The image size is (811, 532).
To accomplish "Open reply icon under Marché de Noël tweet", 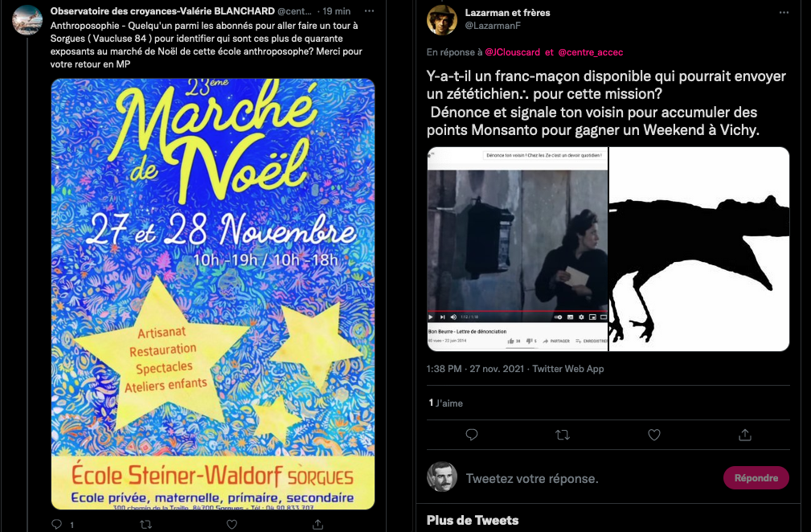I will 57,524.
